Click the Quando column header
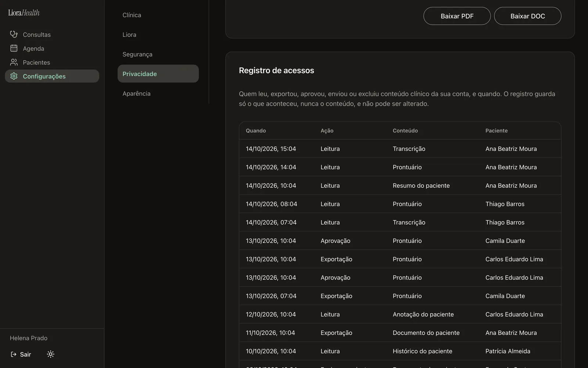This screenshot has height=368, width=588. [256, 131]
